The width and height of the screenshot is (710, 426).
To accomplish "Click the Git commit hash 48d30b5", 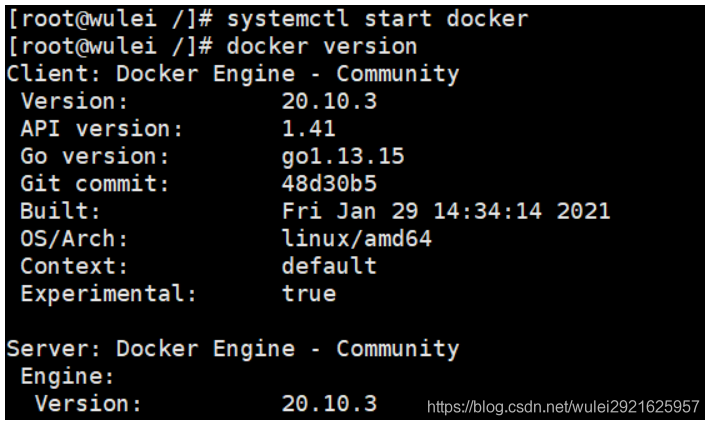I will pyautogui.click(x=329, y=184).
